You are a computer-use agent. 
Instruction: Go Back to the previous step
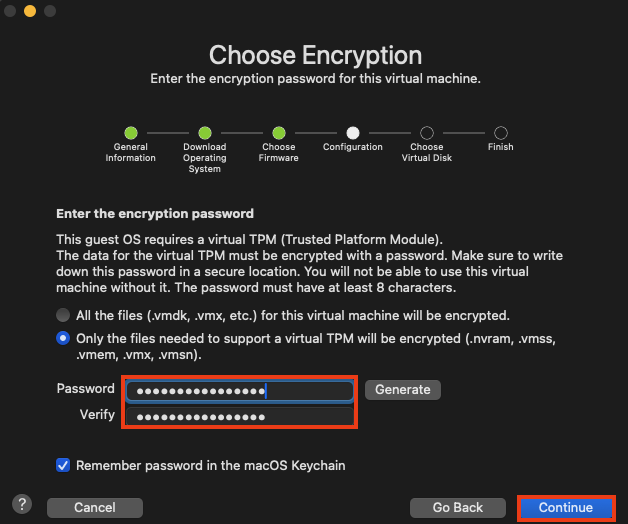point(458,508)
